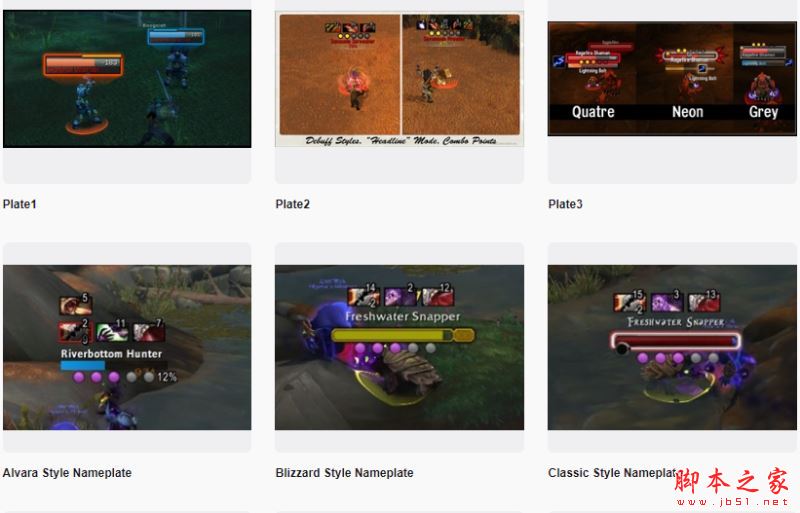Click the Classic Style Nameplate title

tap(615, 473)
